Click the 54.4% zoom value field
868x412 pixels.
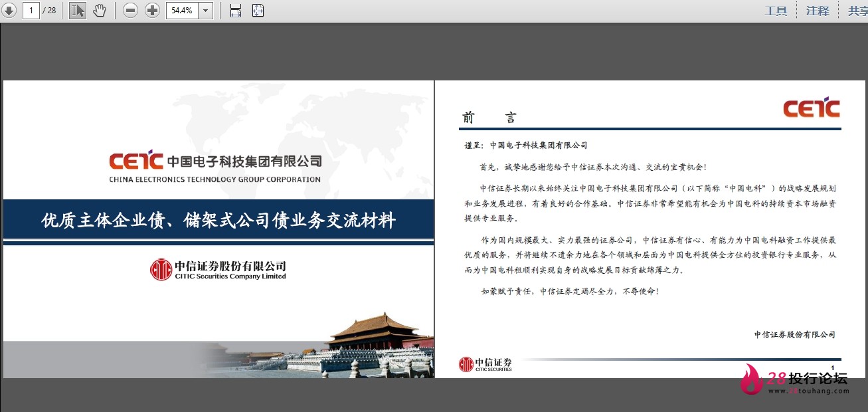coord(181,11)
